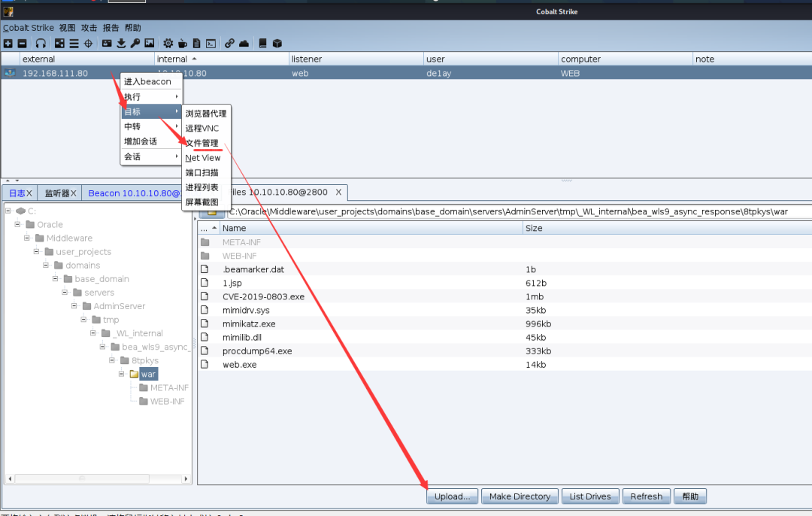Click the parent folder icon beside path
Screen dimensions: 812x516
[x=212, y=212]
